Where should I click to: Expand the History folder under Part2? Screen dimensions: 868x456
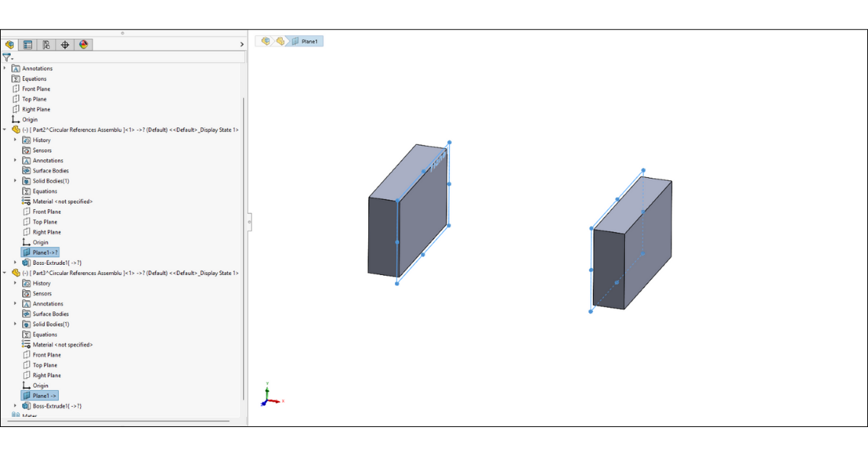(15, 140)
